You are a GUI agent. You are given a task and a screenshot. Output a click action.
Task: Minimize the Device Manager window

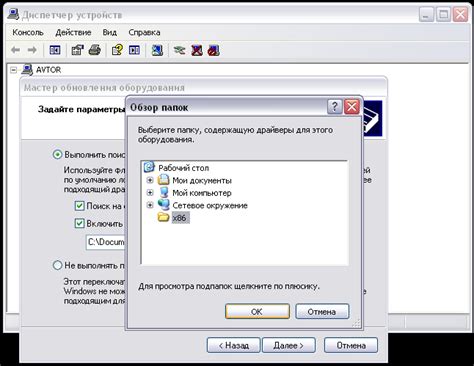click(426, 14)
